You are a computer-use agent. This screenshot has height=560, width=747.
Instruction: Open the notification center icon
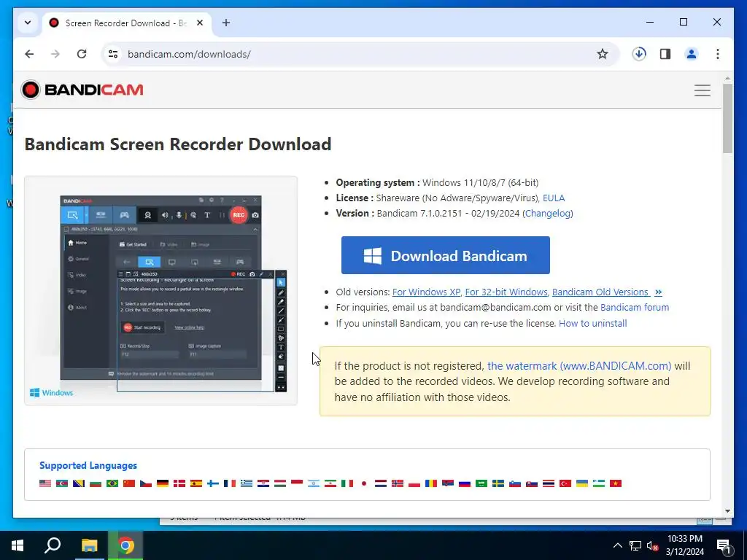(x=724, y=546)
